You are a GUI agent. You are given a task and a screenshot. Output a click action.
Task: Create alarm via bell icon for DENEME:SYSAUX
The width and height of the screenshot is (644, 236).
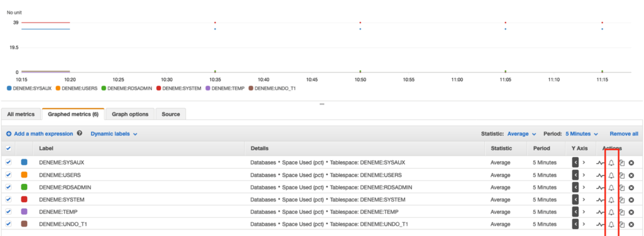pyautogui.click(x=611, y=163)
